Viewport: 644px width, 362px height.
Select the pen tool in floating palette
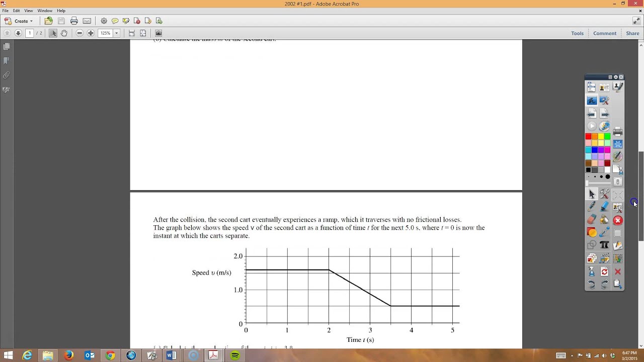point(592,207)
